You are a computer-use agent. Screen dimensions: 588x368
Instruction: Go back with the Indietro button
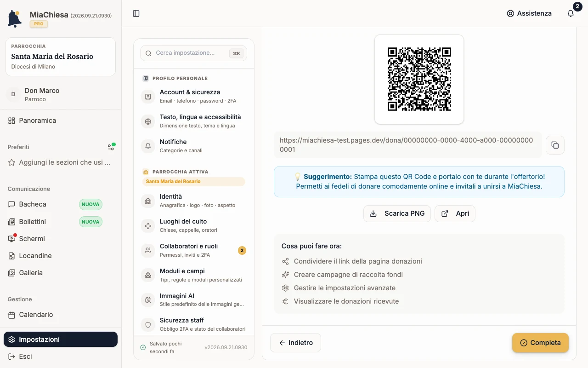[x=295, y=343]
